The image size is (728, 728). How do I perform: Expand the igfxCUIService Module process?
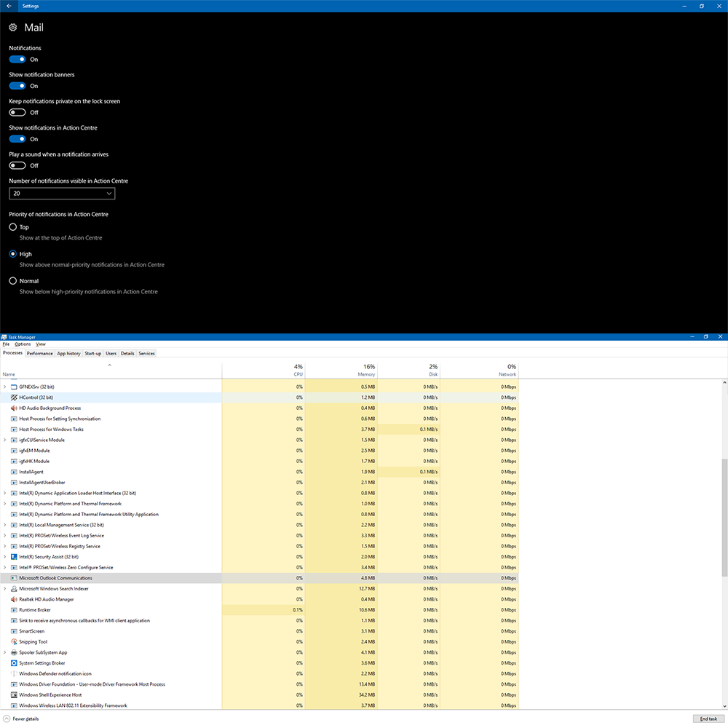click(5, 440)
